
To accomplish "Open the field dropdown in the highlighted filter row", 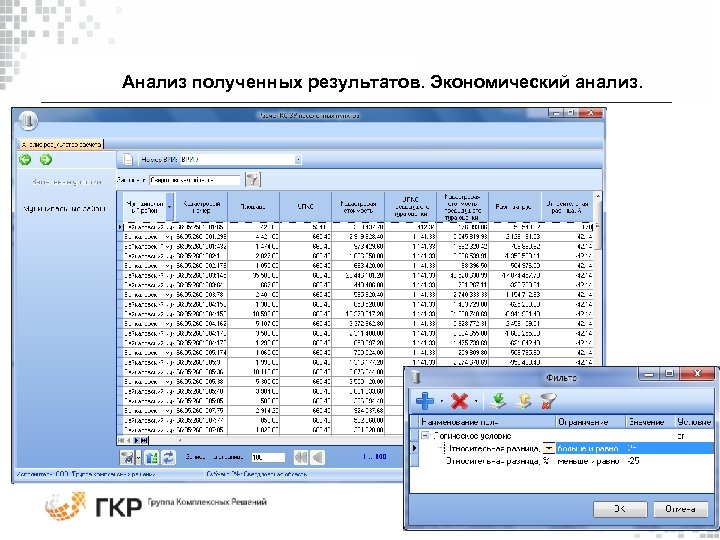I will pyautogui.click(x=549, y=448).
